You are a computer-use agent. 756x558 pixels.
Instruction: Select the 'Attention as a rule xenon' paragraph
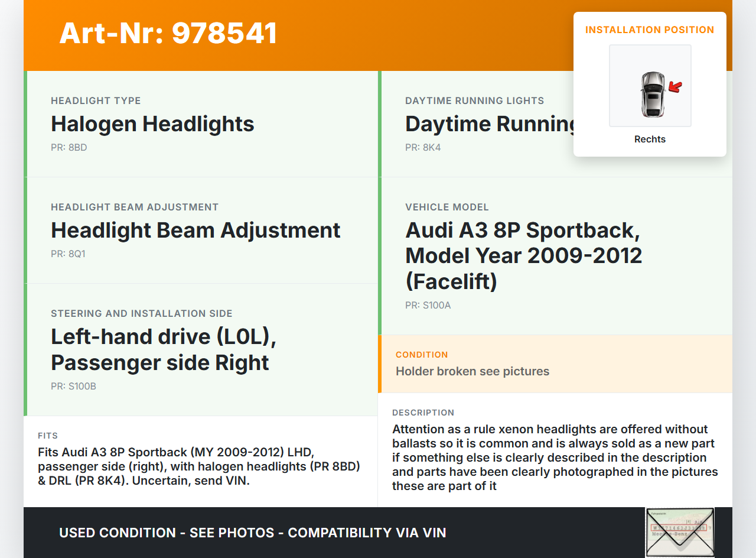coord(555,458)
